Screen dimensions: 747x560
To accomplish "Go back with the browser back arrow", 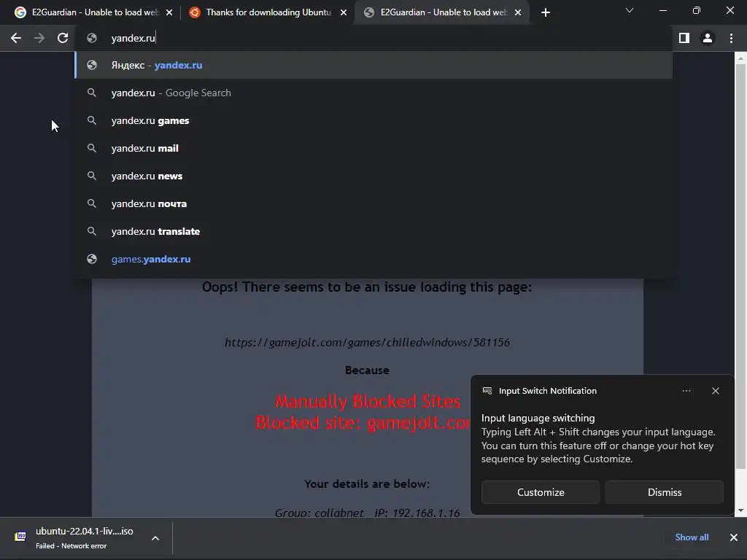I will 16,38.
